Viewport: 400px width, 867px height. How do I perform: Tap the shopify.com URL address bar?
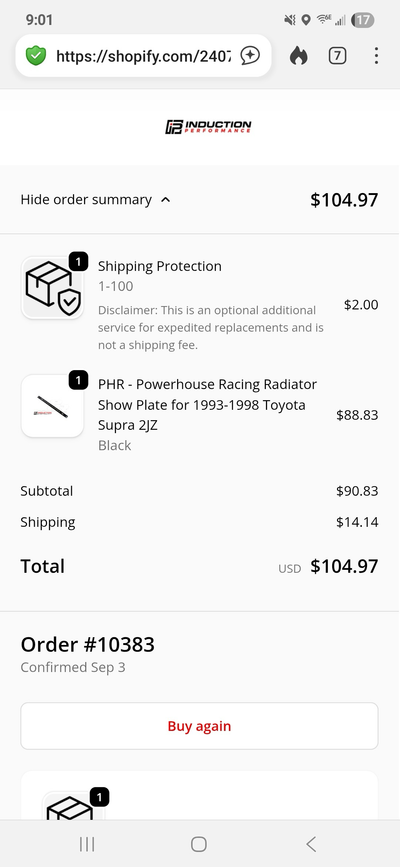(143, 55)
